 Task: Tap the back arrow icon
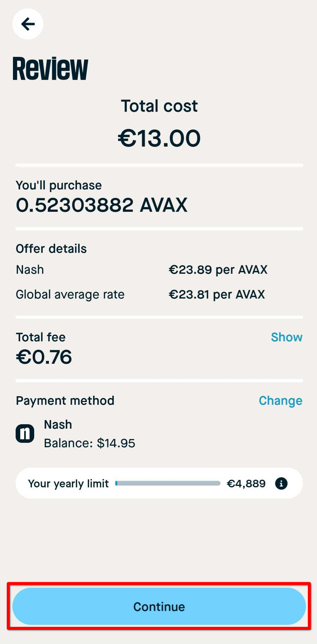28,24
